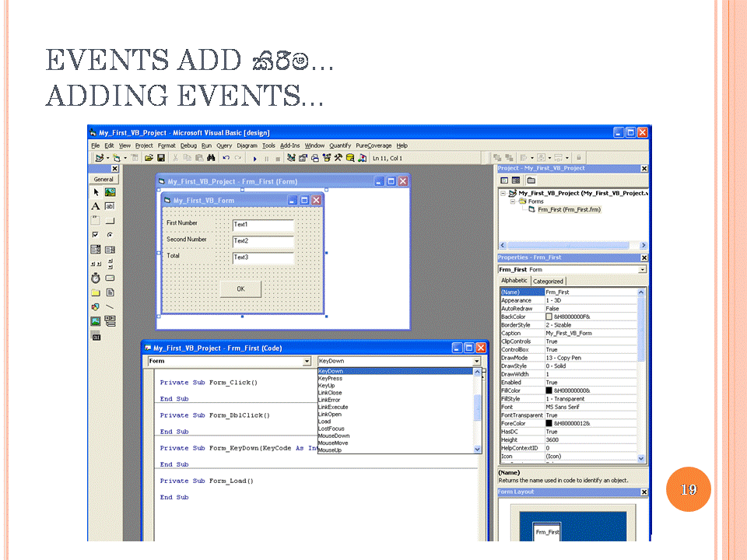The width and height of the screenshot is (747, 560).
Task: Open Data View Window toolbar icon
Action: point(350,158)
